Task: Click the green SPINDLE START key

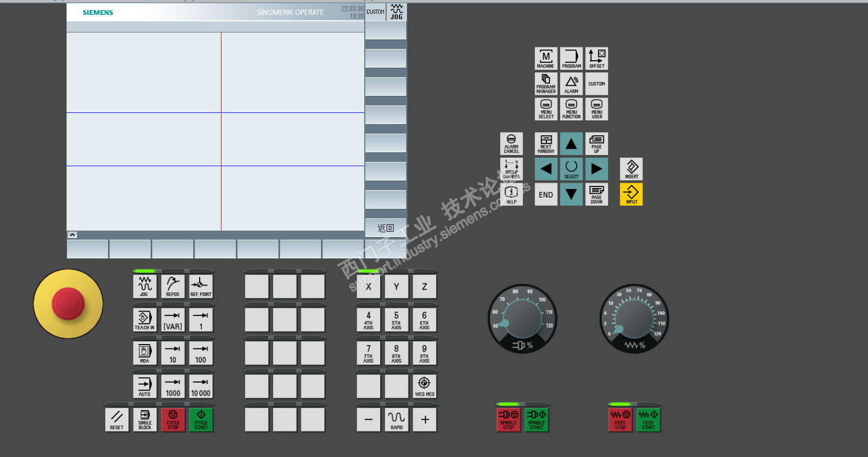Action: (537, 420)
